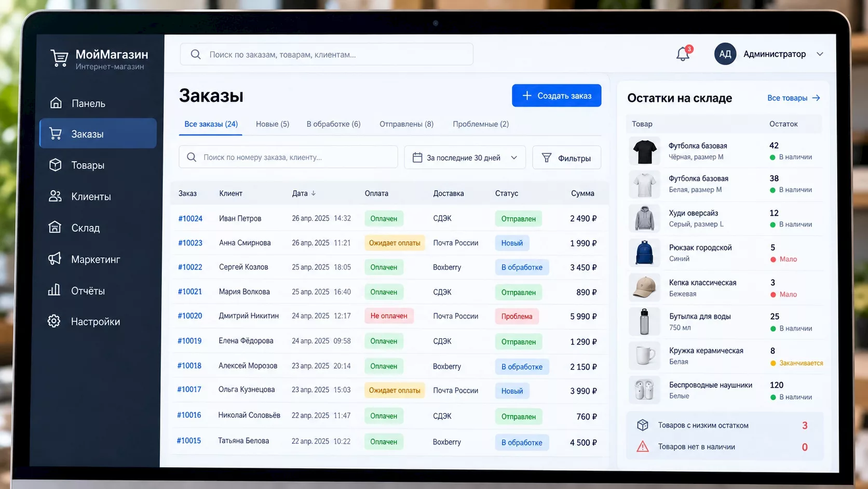Focus the order number search field
868x489 pixels.
[x=288, y=157]
